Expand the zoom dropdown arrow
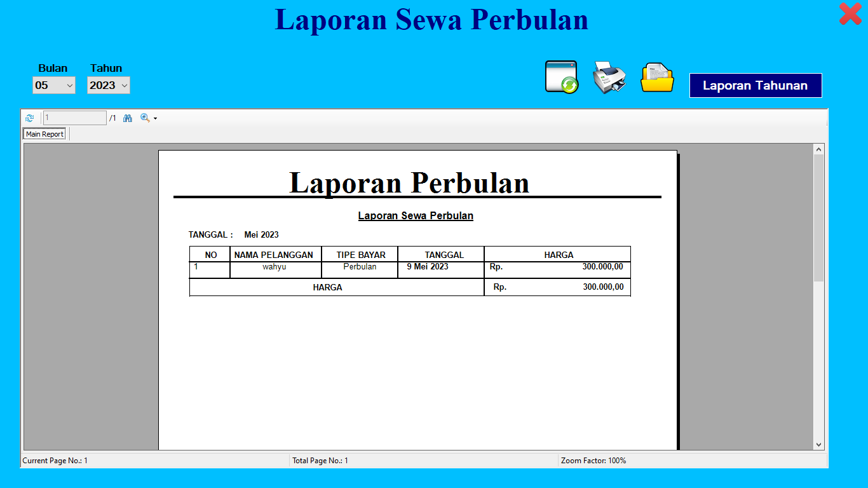Screen dimensions: 868x488 point(155,118)
